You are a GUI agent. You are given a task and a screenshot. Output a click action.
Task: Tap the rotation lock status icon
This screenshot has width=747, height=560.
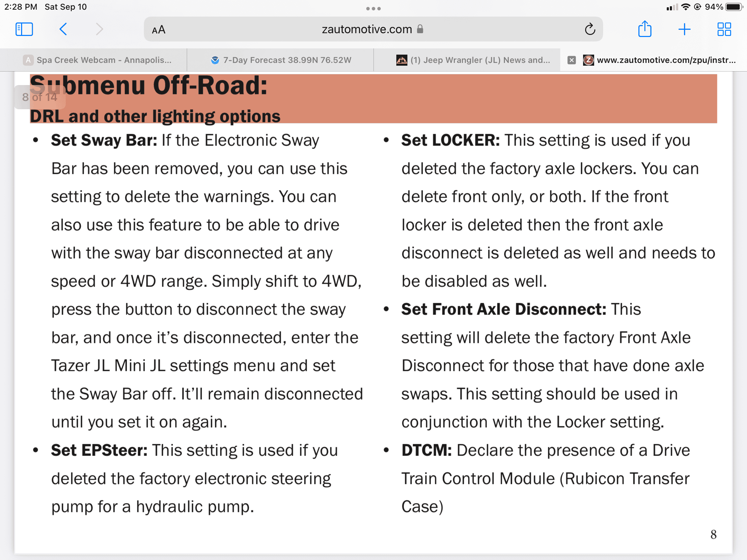coord(698,7)
